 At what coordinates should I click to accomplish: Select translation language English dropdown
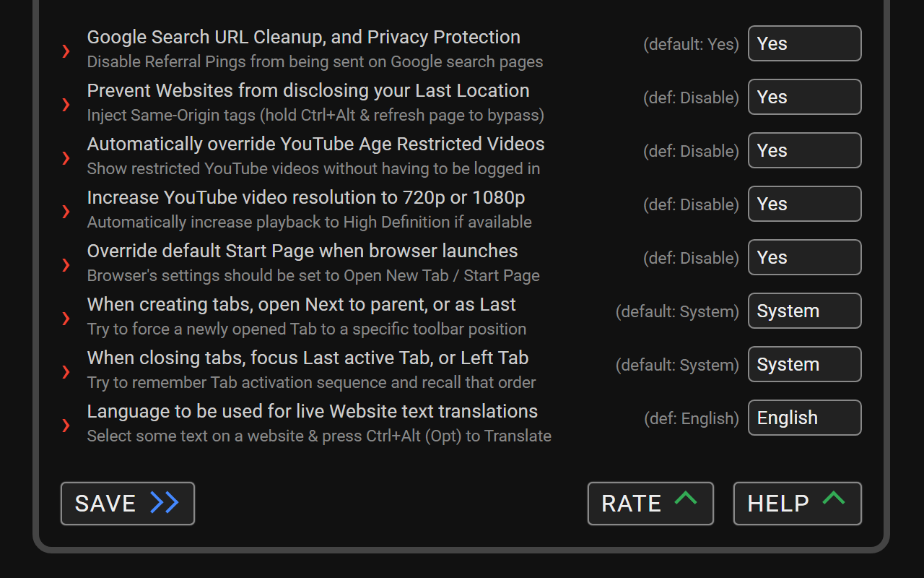pos(804,418)
